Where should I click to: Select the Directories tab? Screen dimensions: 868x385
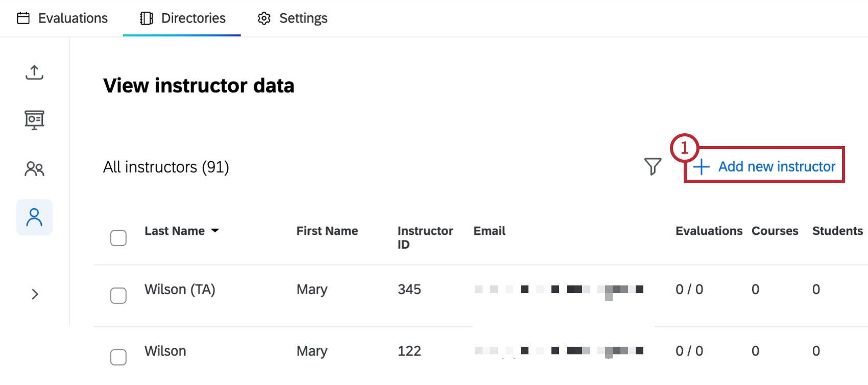194,17
